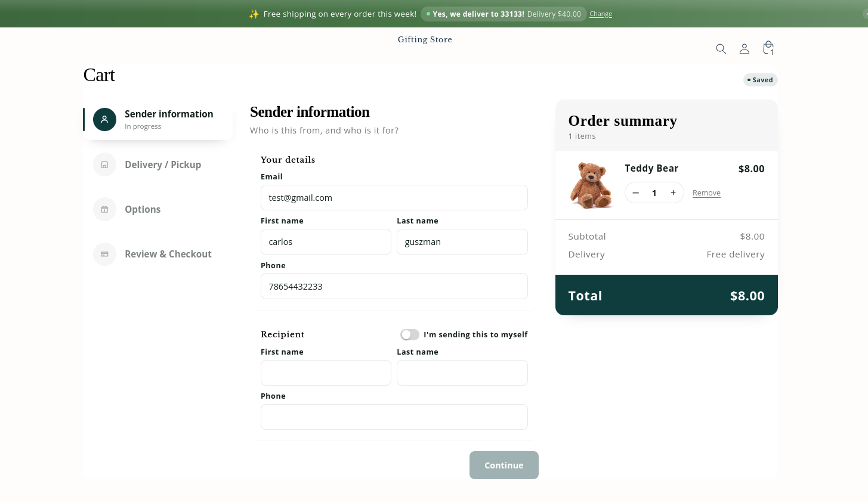This screenshot has width=868, height=503.
Task: Click the Review & Checkout card icon
Action: 104,254
